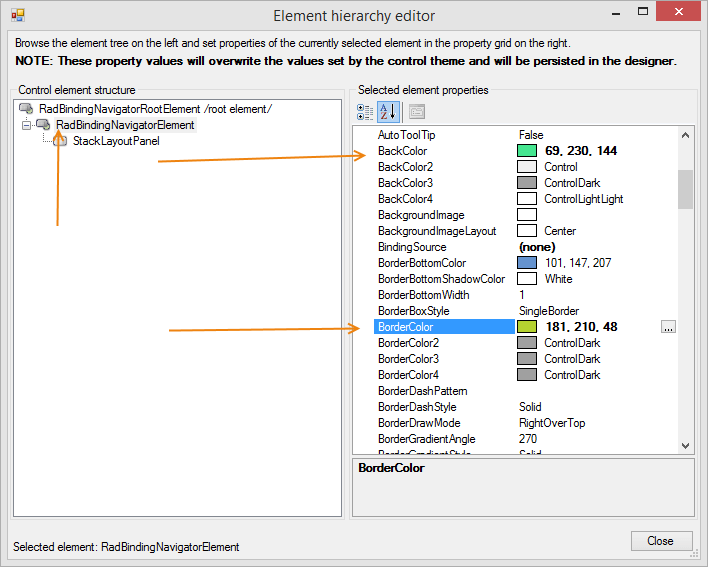Click the property grid scrollbar thumb
708x567 pixels.
pos(685,189)
